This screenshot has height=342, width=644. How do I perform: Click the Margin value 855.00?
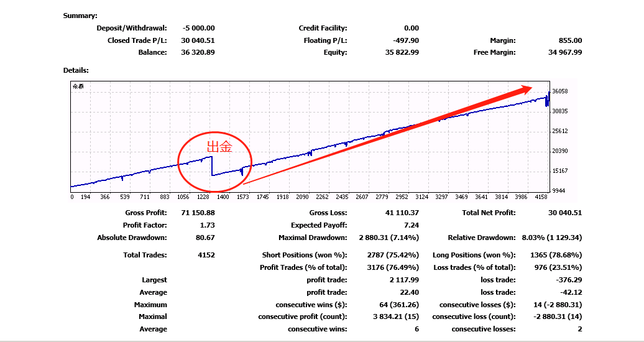coord(570,40)
